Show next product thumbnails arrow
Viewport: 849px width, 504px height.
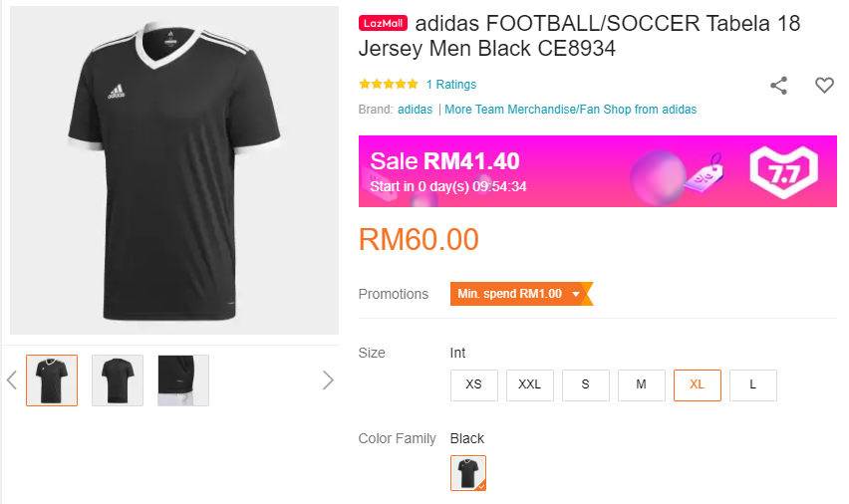point(328,379)
